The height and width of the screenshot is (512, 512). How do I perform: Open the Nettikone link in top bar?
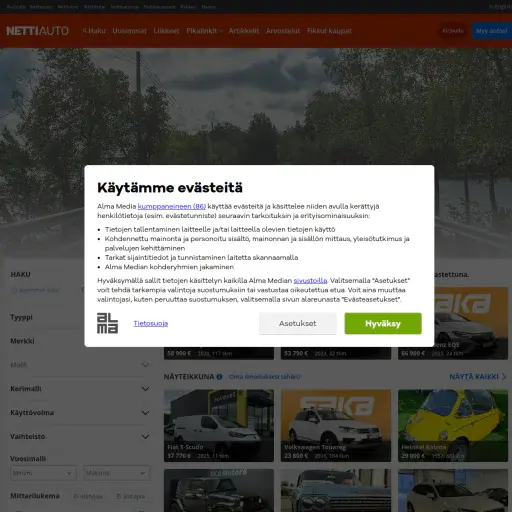click(x=94, y=7)
